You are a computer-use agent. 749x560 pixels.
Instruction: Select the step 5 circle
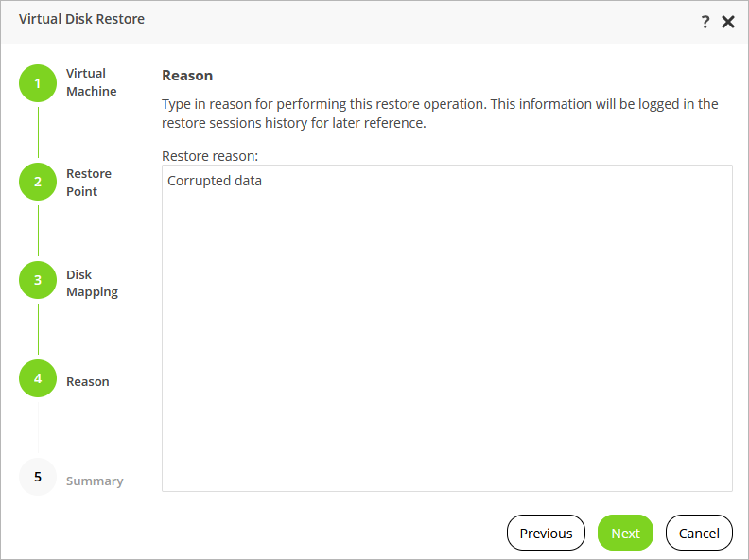pyautogui.click(x=38, y=477)
